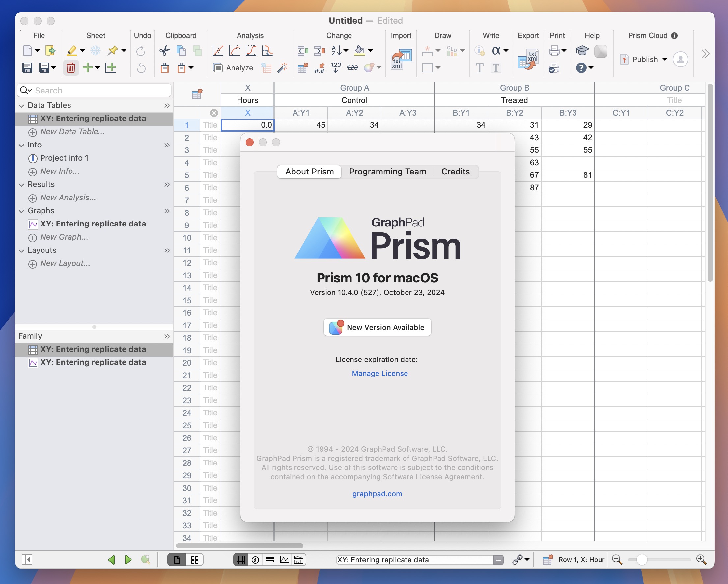Click the magic wand icon in Analysis
Screen dimensions: 728x584
283,68
